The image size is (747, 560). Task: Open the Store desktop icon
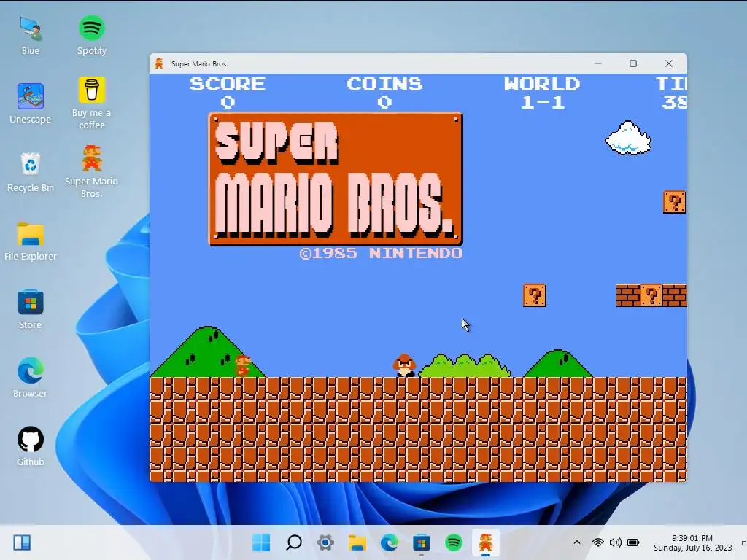[31, 309]
